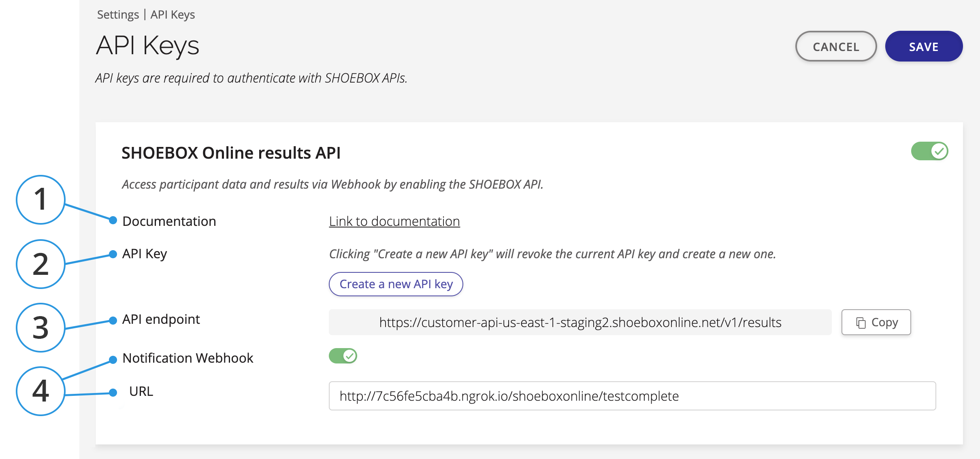Click the 'API Key' label
The image size is (980, 459).
(x=145, y=254)
